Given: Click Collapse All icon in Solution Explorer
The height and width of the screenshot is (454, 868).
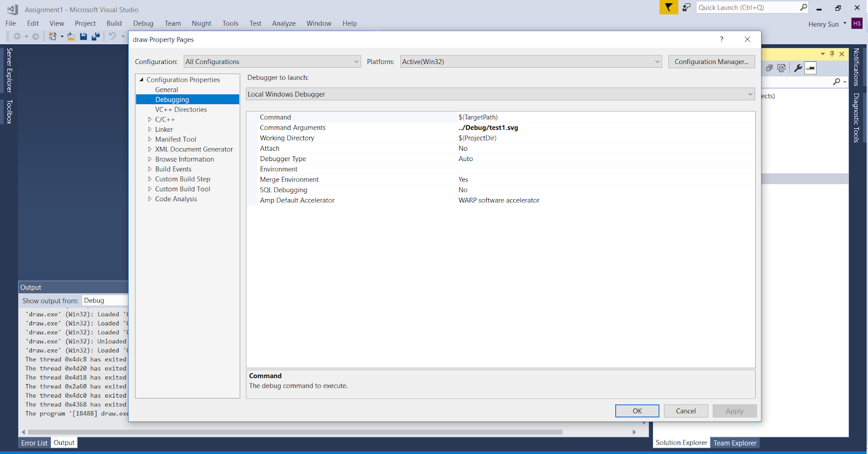Looking at the screenshot, I should [769, 68].
